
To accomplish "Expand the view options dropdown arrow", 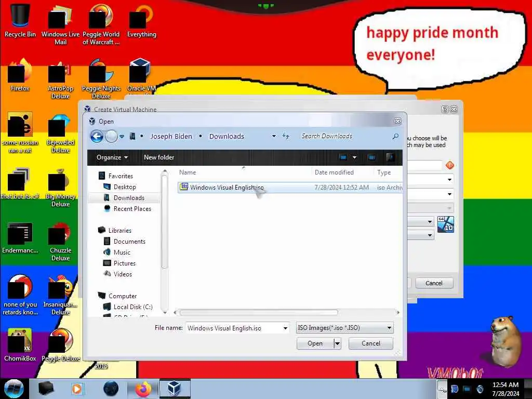I will click(354, 157).
